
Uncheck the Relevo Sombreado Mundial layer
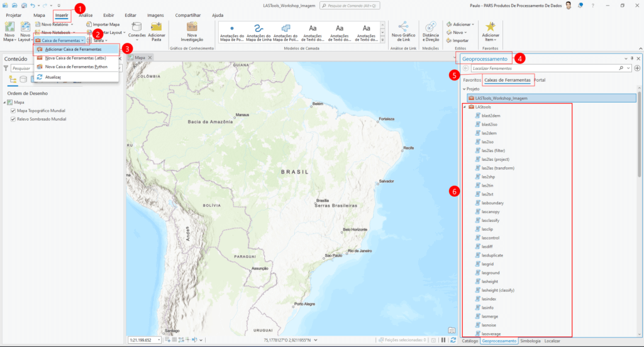pos(13,119)
